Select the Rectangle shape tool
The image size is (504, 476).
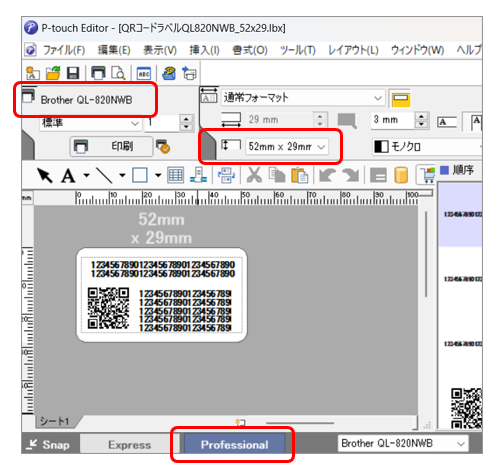140,175
